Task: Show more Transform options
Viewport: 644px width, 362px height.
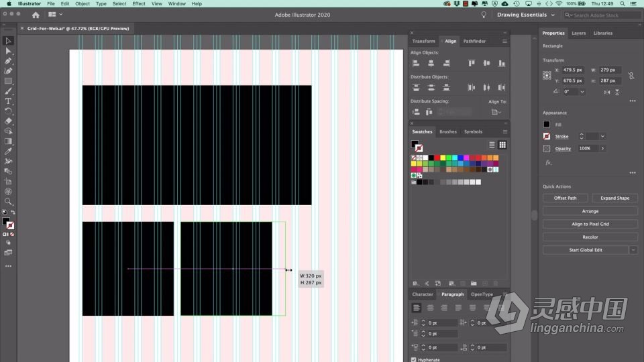Action: point(633,101)
